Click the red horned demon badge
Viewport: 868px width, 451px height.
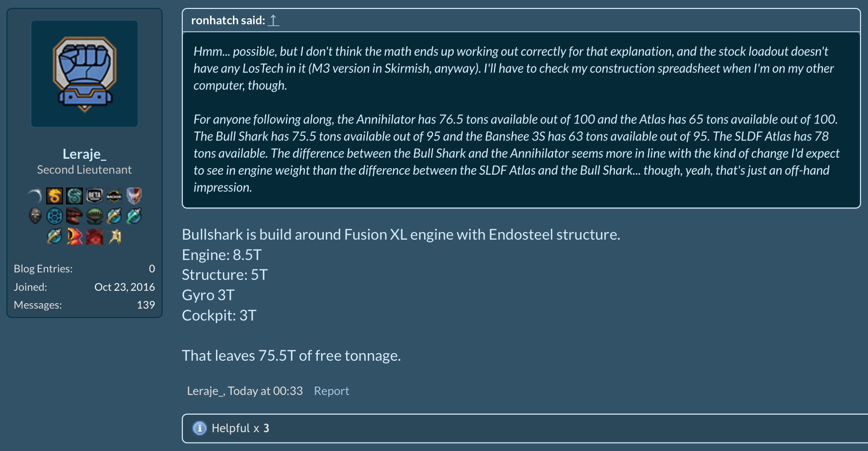[94, 237]
